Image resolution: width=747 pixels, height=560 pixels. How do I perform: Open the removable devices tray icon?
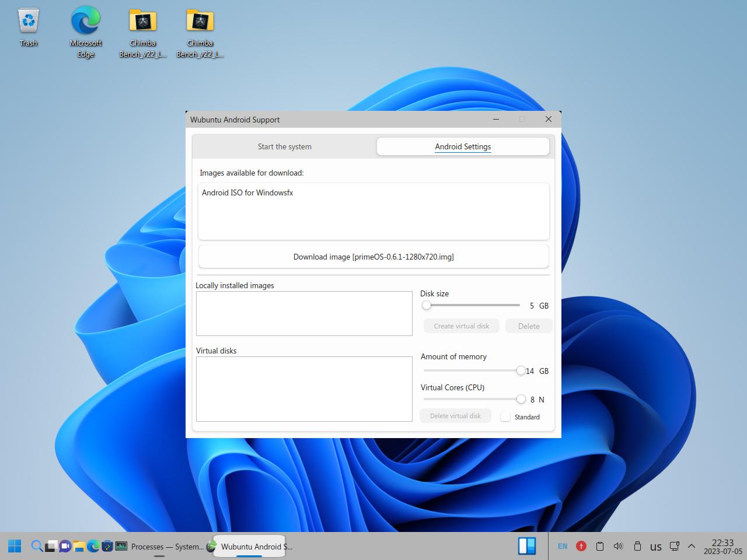tap(637, 546)
